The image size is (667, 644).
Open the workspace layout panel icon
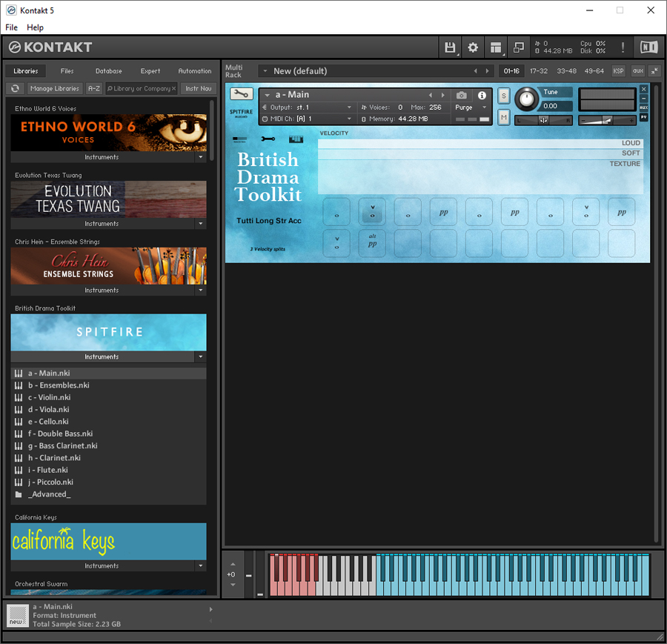pyautogui.click(x=496, y=47)
